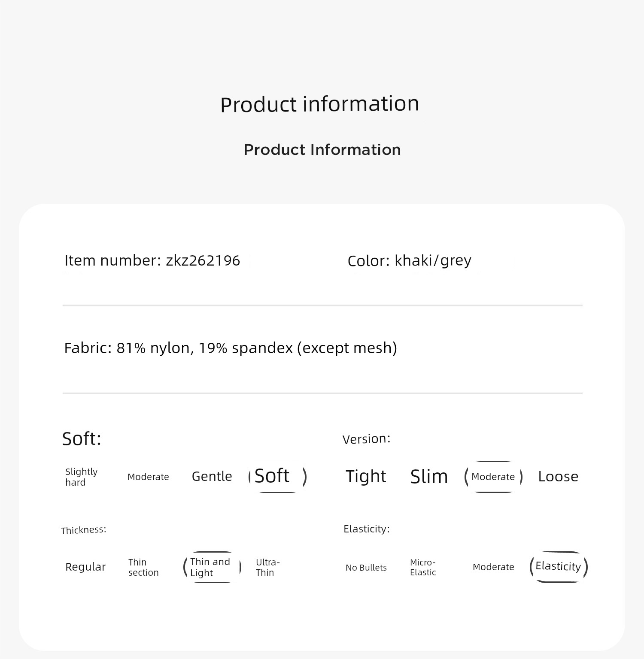Choose the Gentle softness option
644x659 pixels.
212,476
